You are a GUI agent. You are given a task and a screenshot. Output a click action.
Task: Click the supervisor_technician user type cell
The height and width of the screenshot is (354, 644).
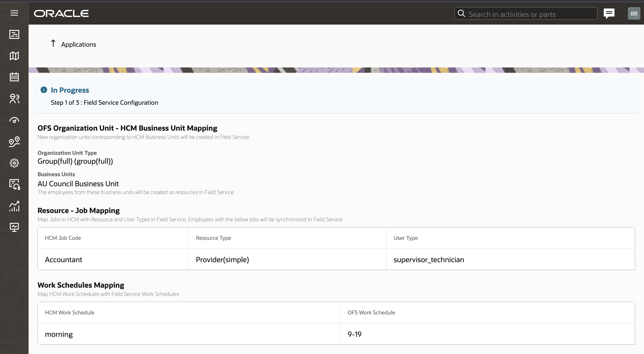point(428,260)
